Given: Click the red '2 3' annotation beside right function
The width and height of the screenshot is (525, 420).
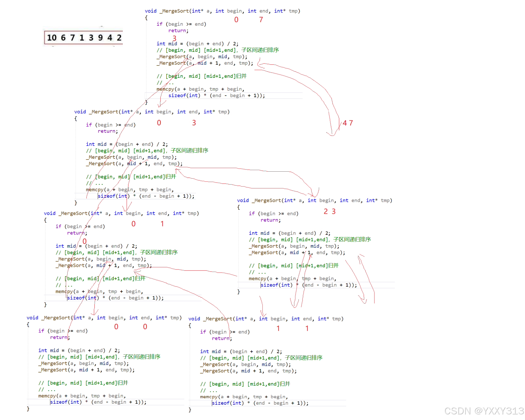Looking at the screenshot, I should 330,212.
